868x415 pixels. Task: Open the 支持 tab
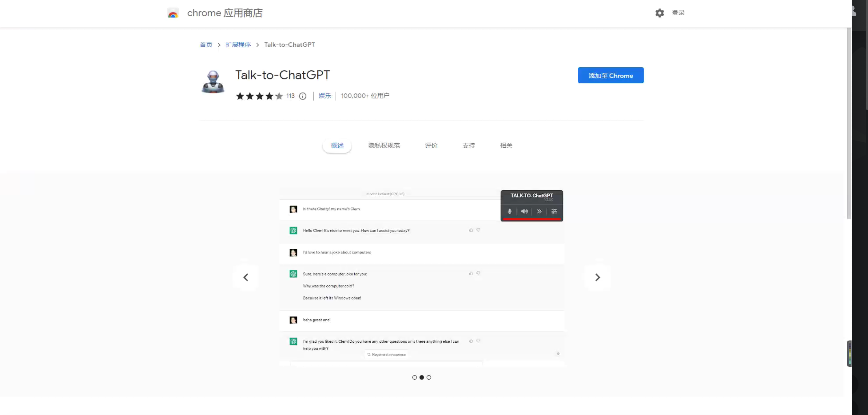point(468,146)
